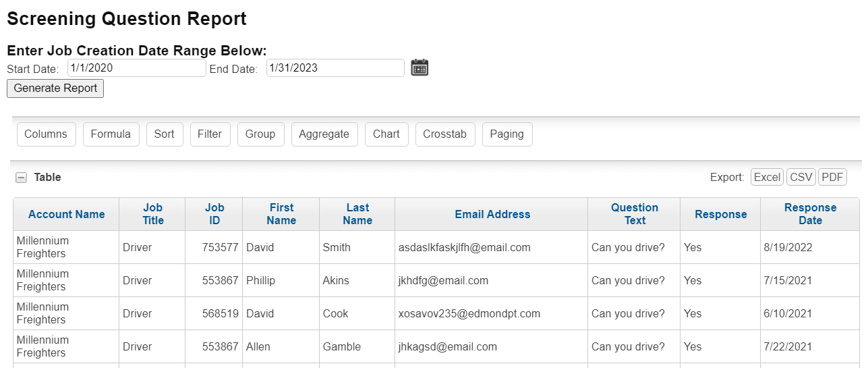The height and width of the screenshot is (368, 868).
Task: Export the table as CSV
Action: [801, 178]
